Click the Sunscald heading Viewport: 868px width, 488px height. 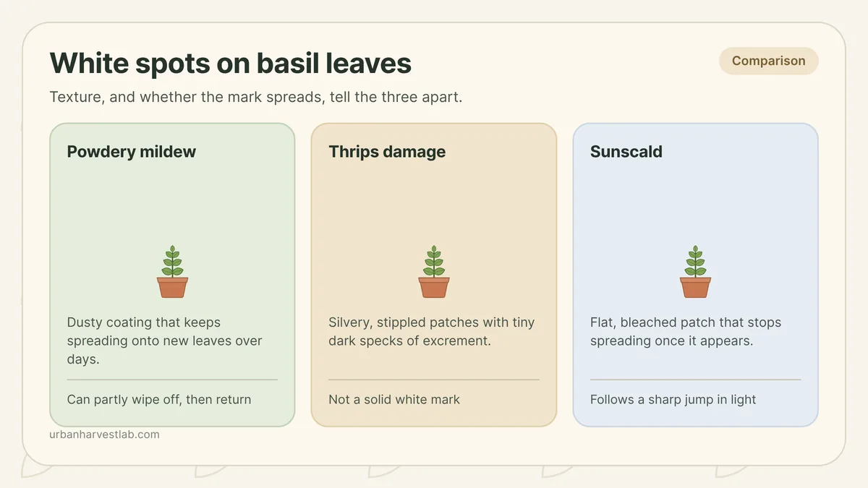pos(626,152)
